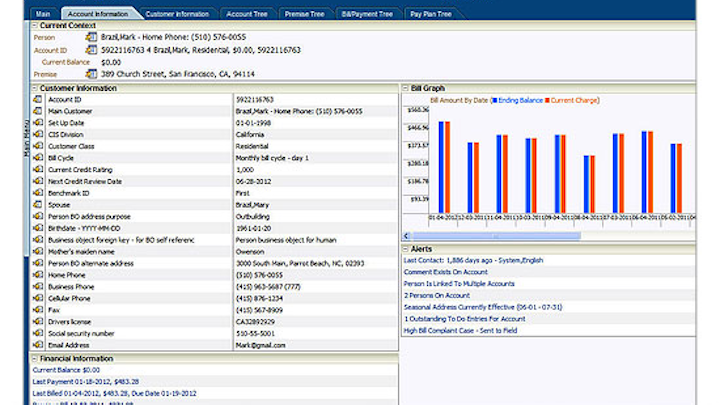720x405 pixels.
Task: Click the go-to icon beside Account ID row
Action: tap(38, 99)
